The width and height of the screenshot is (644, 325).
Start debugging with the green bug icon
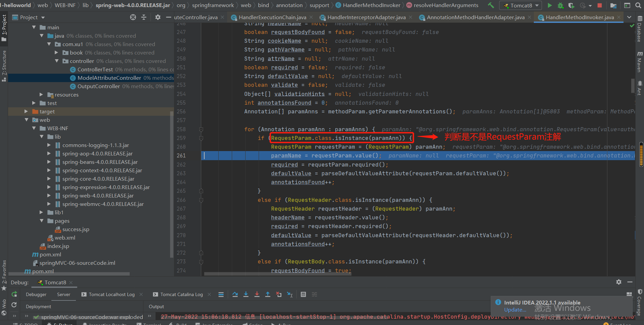560,5
